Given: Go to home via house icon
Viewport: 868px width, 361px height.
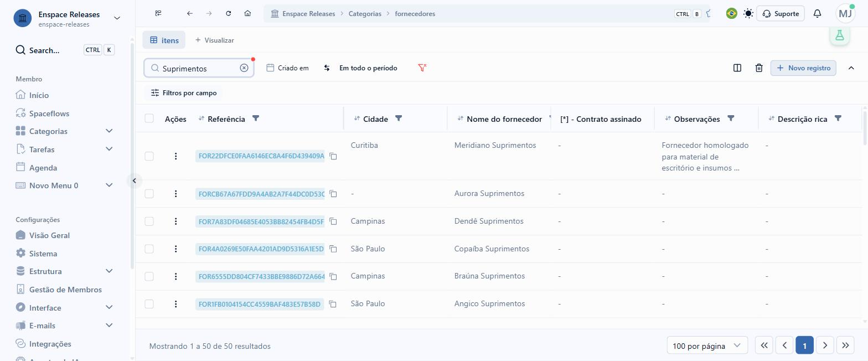Looking at the screenshot, I should coord(247,13).
